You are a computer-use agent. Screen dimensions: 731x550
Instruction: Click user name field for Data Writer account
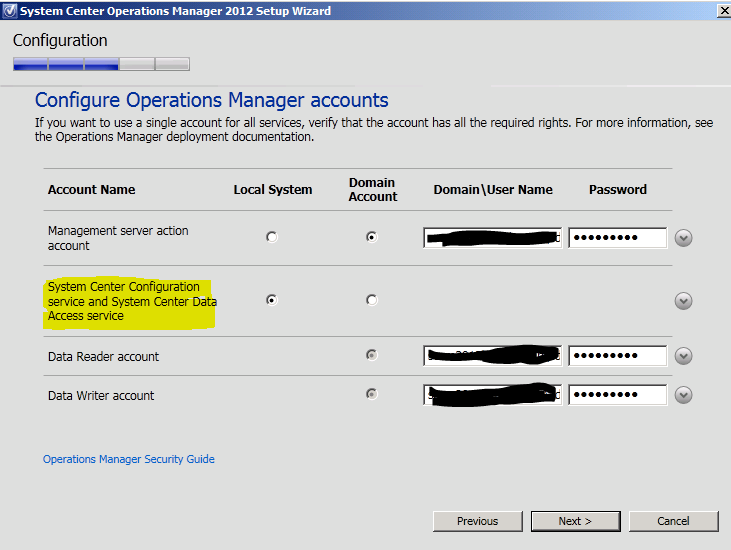click(493, 395)
